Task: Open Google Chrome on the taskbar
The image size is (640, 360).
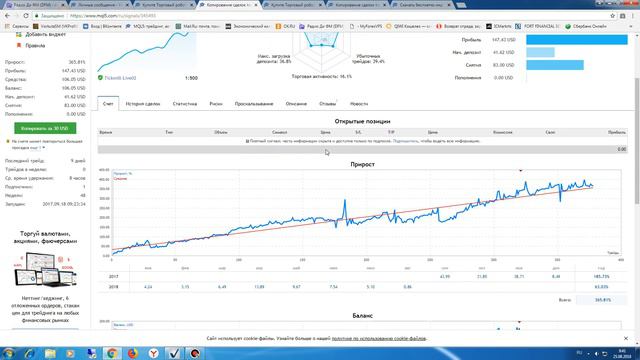Action: 112,353
